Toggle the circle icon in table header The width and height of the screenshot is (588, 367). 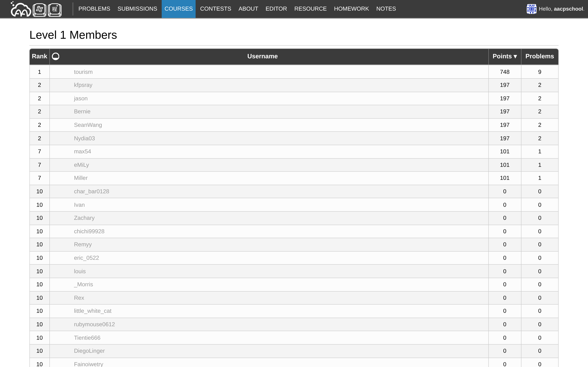(56, 56)
